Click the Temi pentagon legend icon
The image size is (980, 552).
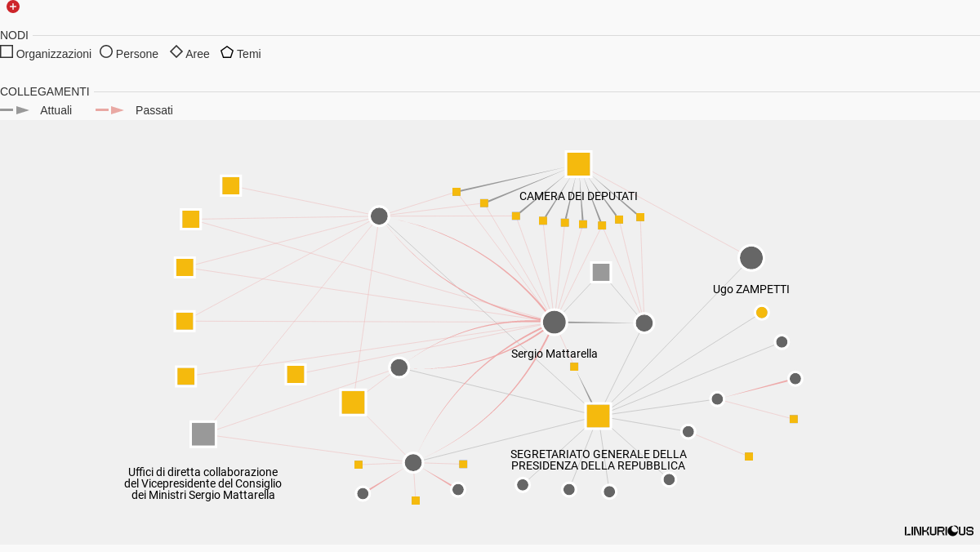[x=227, y=51]
